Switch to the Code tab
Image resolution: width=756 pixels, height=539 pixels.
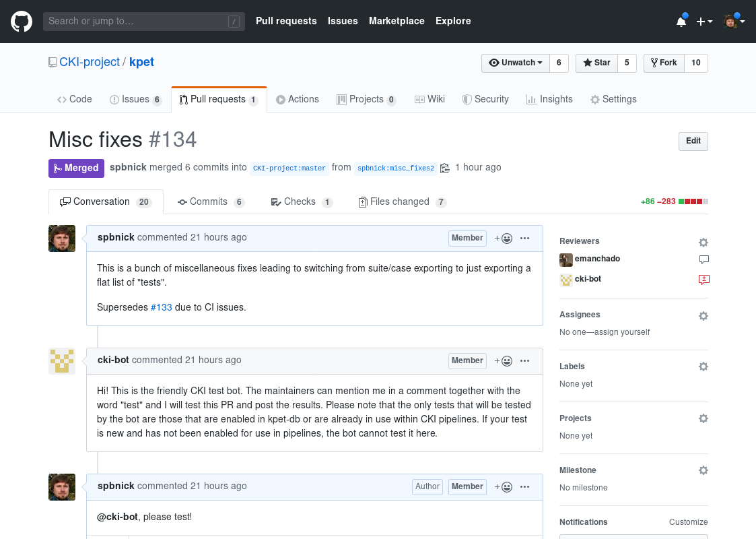click(x=74, y=100)
